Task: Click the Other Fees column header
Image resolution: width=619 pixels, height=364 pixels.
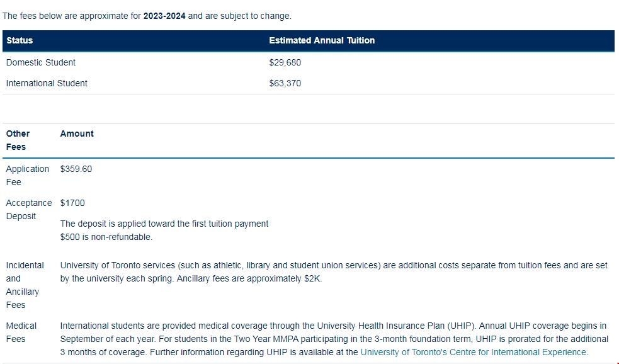Action: coord(18,140)
